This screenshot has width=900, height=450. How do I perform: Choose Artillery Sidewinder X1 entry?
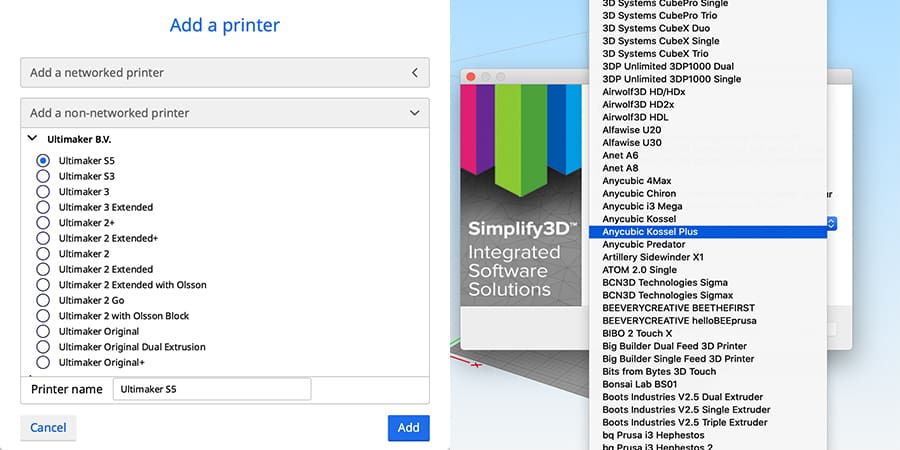click(708, 257)
